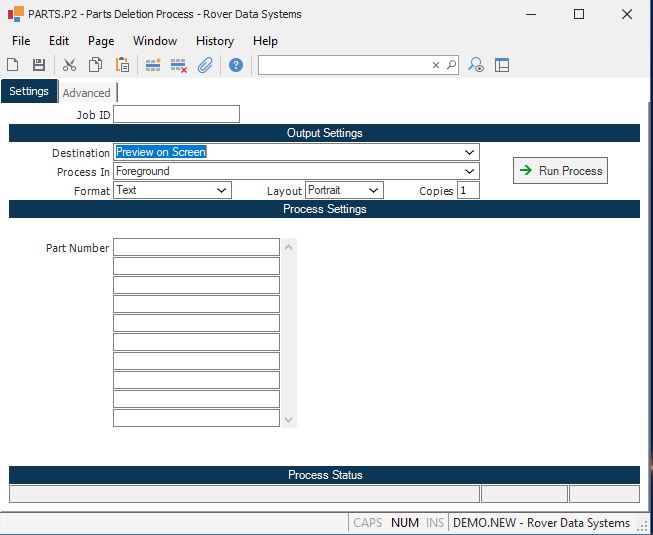Viewport: 653px width, 535px height.
Task: Click the New record toolbar icon
Action: [x=13, y=65]
